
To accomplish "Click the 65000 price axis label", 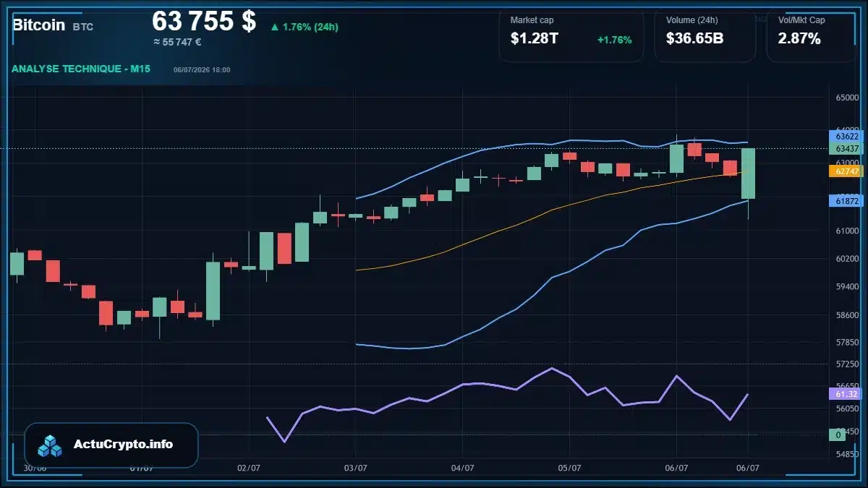I will (x=847, y=98).
